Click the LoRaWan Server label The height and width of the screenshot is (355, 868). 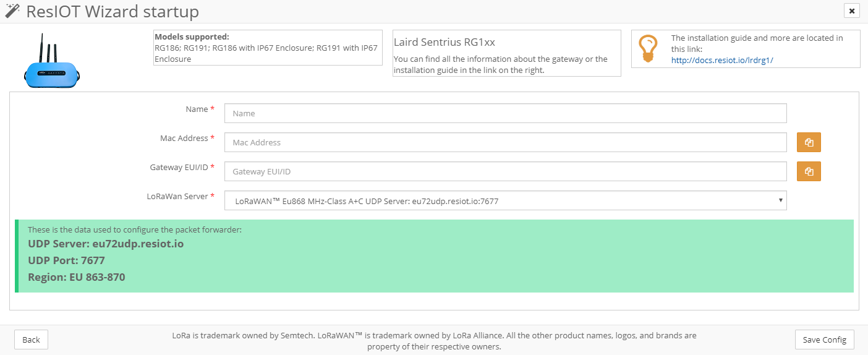pos(177,197)
